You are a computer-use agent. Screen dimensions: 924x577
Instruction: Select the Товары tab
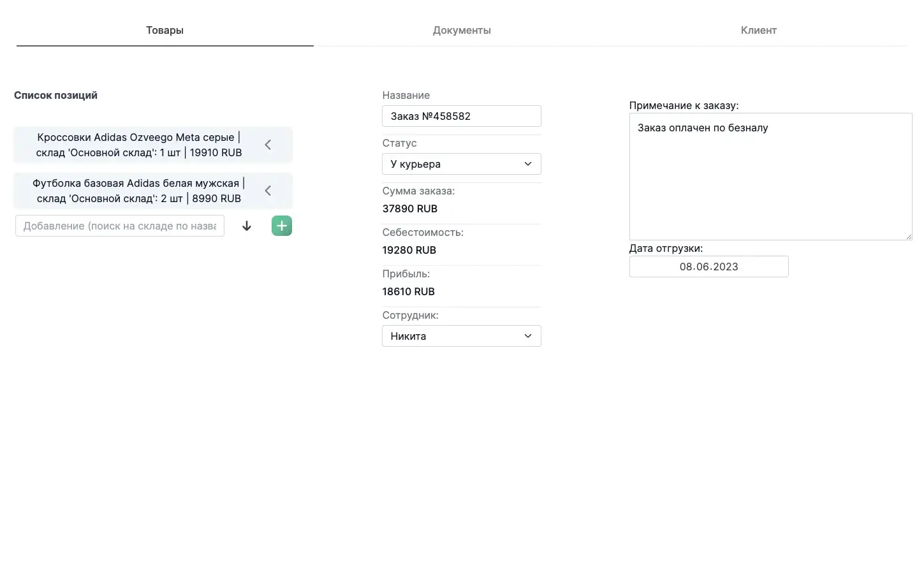165,30
